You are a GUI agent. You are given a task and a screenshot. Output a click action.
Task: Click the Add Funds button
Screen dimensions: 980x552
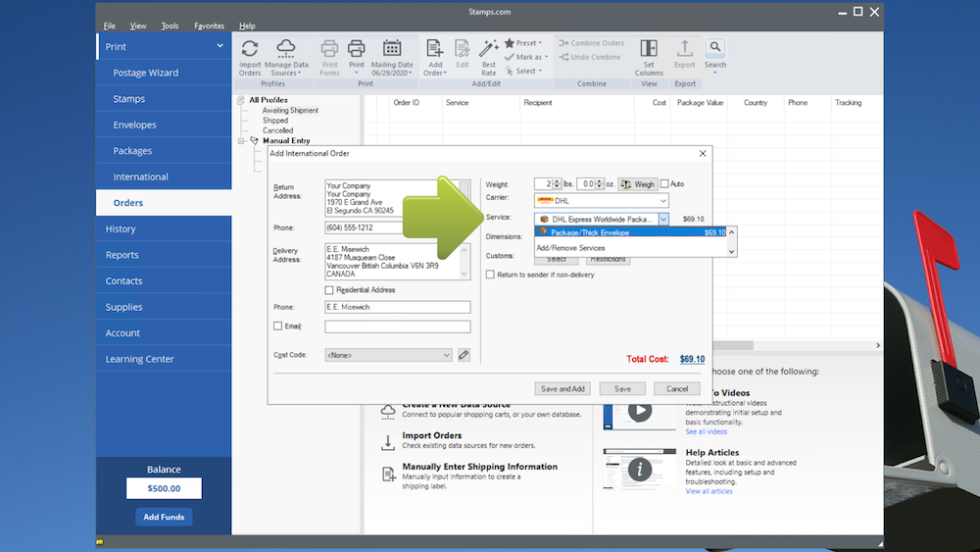(x=164, y=517)
